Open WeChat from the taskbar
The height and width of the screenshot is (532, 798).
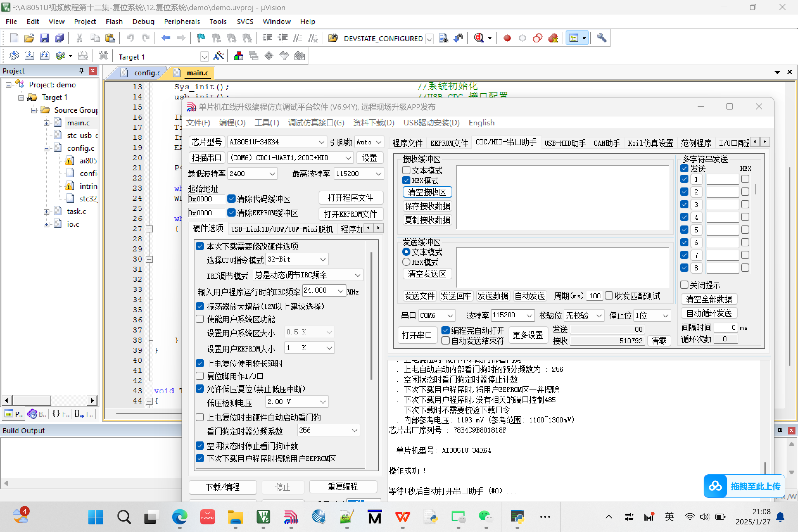click(485, 517)
